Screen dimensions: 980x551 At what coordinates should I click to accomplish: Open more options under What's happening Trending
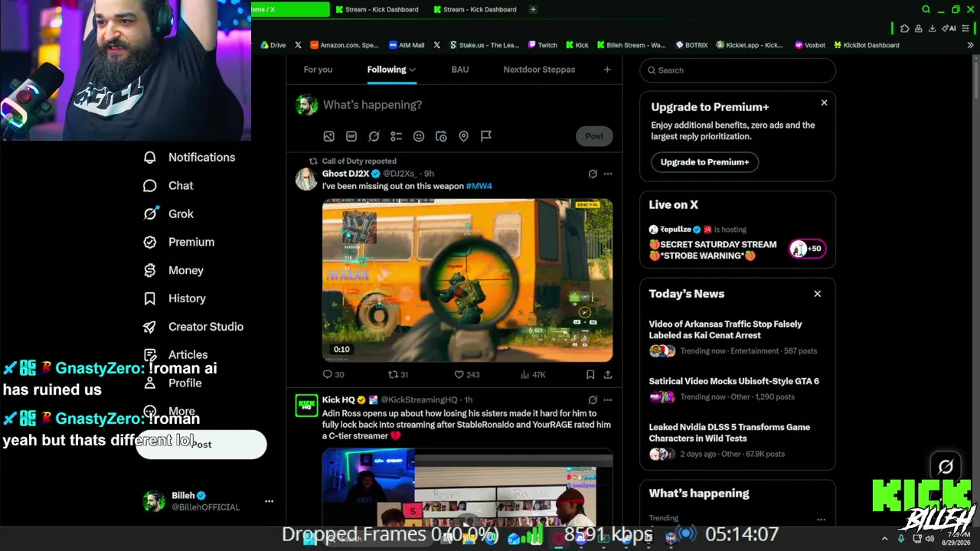821,519
